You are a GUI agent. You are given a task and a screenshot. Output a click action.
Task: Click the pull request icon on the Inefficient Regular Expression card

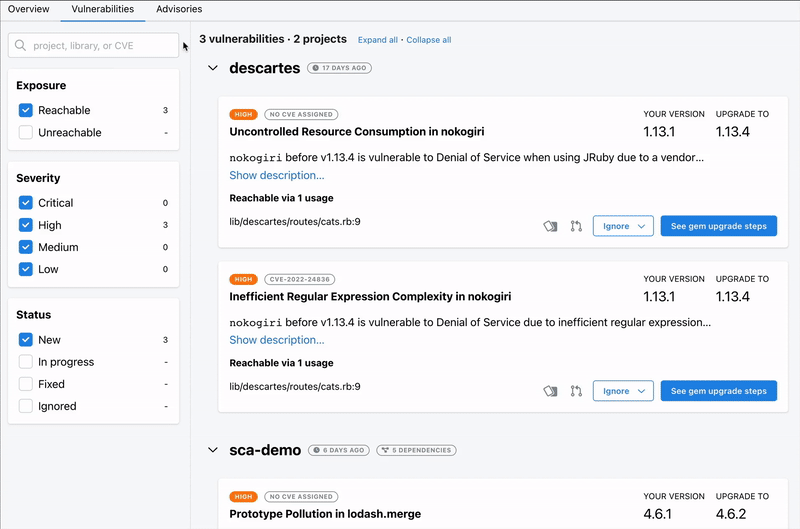[x=576, y=391]
